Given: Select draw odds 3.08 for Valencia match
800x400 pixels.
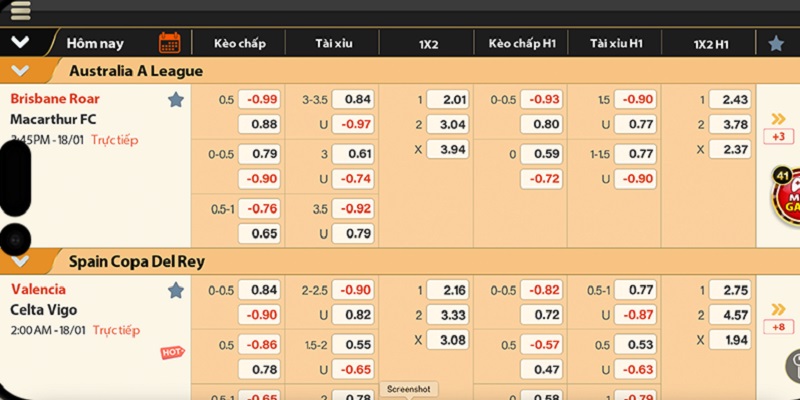Looking at the screenshot, I should click(x=447, y=340).
